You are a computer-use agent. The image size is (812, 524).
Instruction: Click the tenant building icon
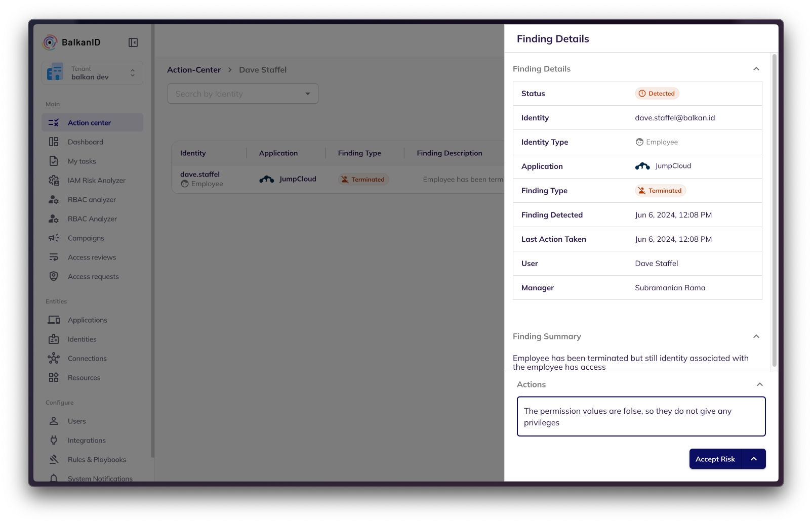(55, 72)
